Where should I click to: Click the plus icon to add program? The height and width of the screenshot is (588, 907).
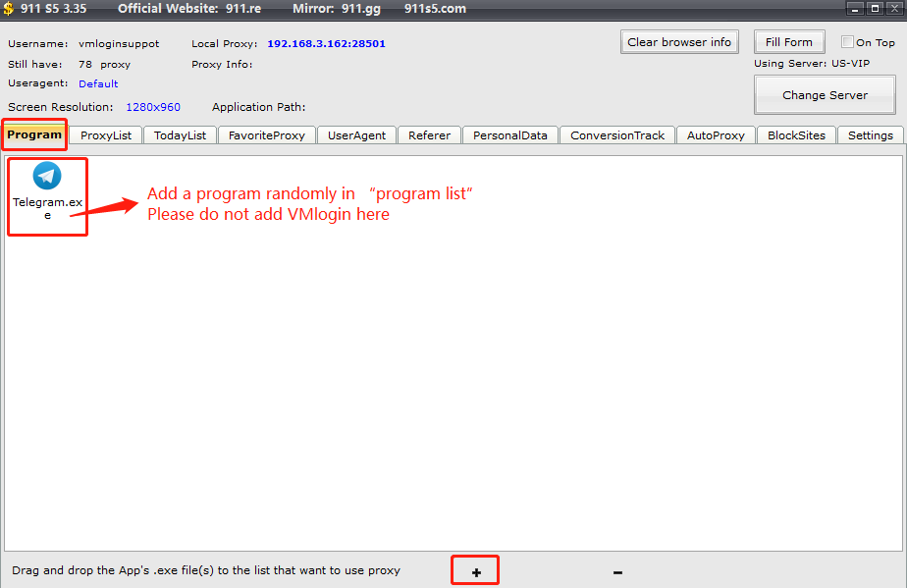click(x=476, y=571)
